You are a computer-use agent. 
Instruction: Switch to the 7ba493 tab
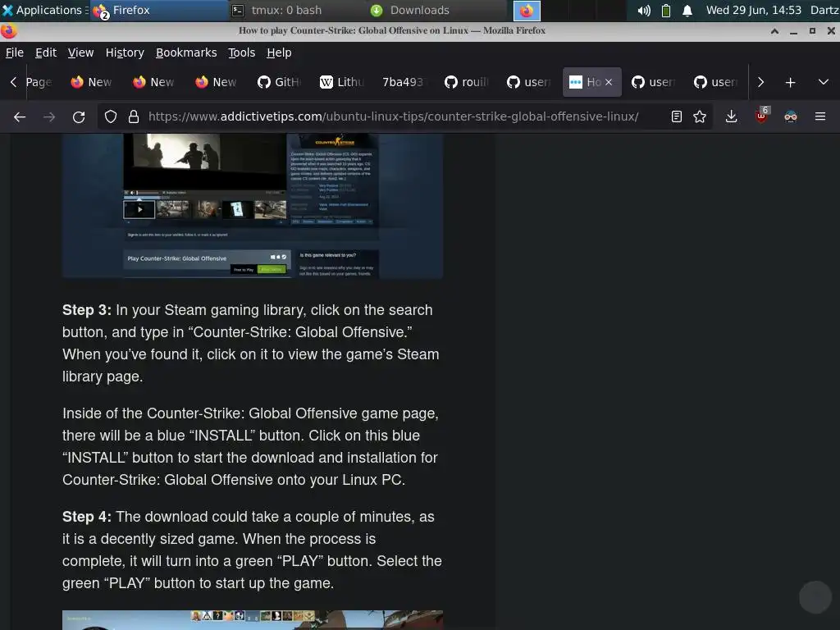[x=404, y=83]
